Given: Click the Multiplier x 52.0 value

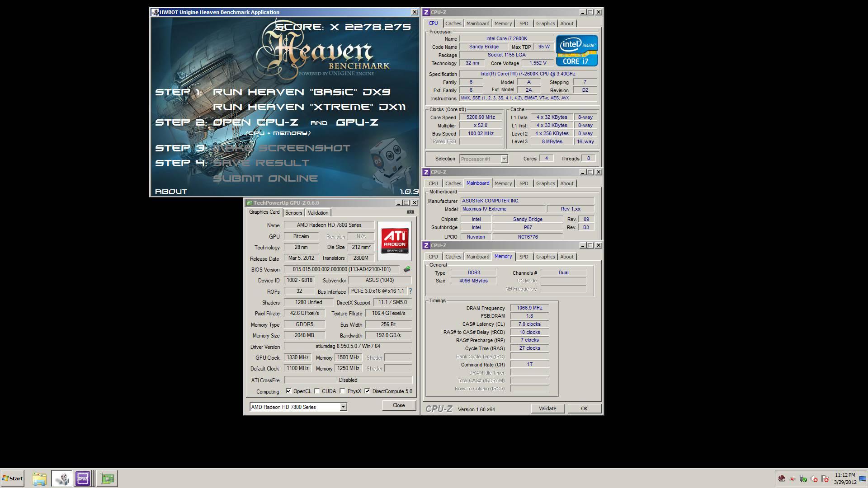Looking at the screenshot, I should coord(481,125).
